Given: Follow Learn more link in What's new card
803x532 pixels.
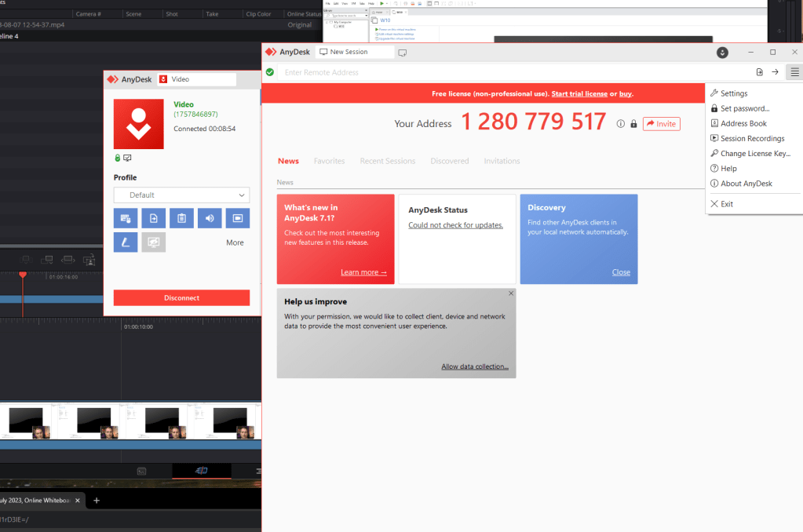Looking at the screenshot, I should pyautogui.click(x=363, y=272).
